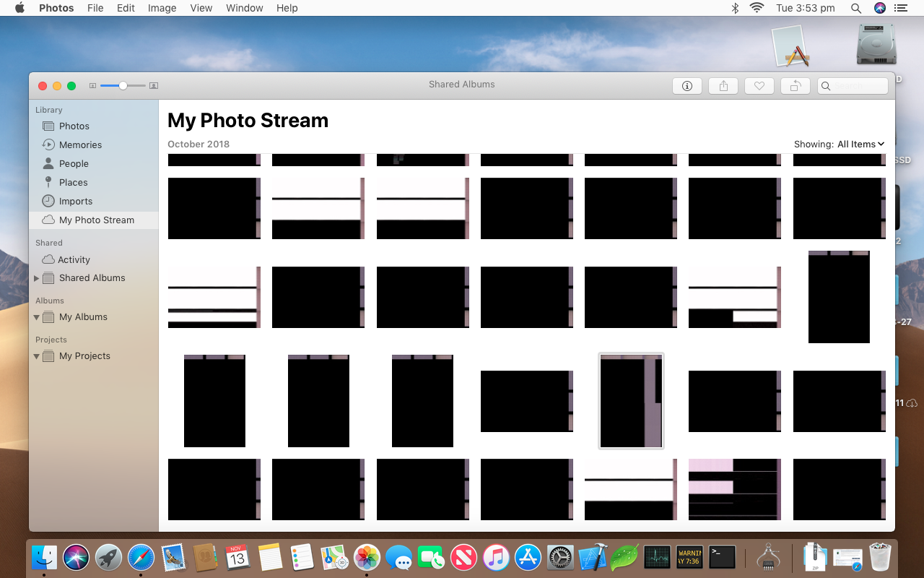Open the View menu
924x578 pixels.
[x=201, y=8]
